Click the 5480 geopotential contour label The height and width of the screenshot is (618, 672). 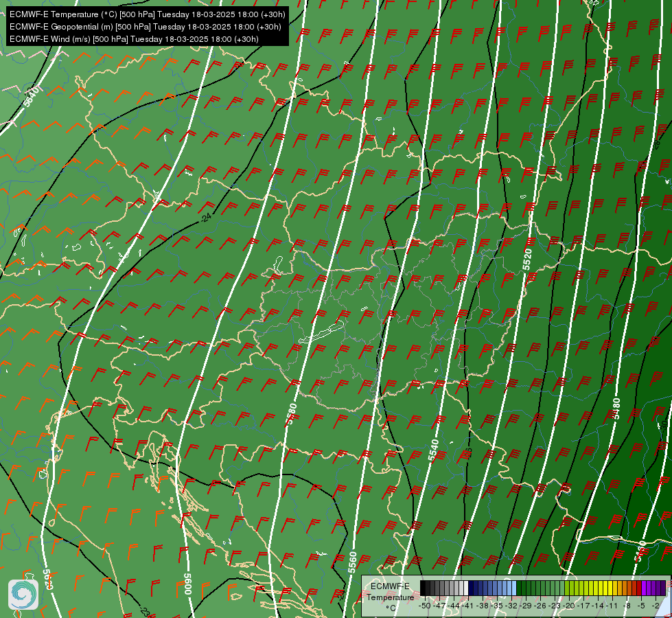coord(616,409)
